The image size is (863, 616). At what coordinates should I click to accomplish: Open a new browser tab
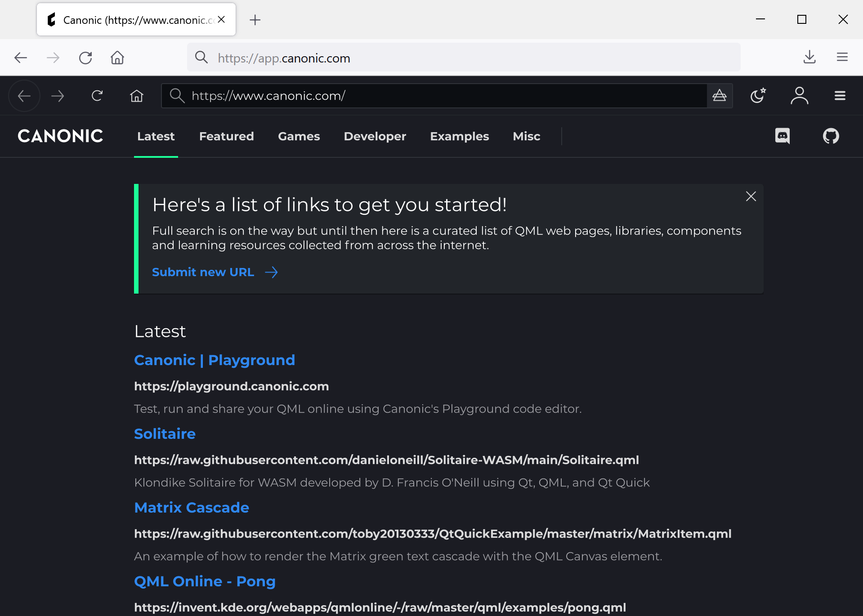[255, 20]
